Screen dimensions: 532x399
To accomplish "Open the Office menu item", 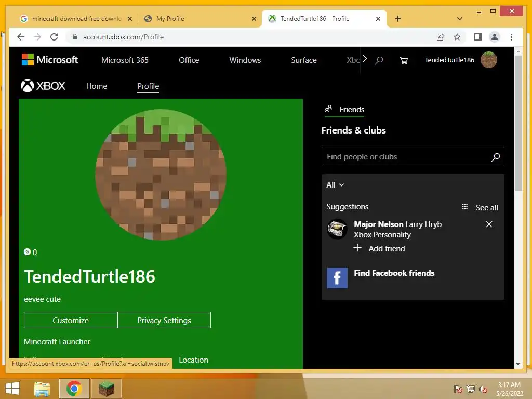I will pyautogui.click(x=189, y=60).
